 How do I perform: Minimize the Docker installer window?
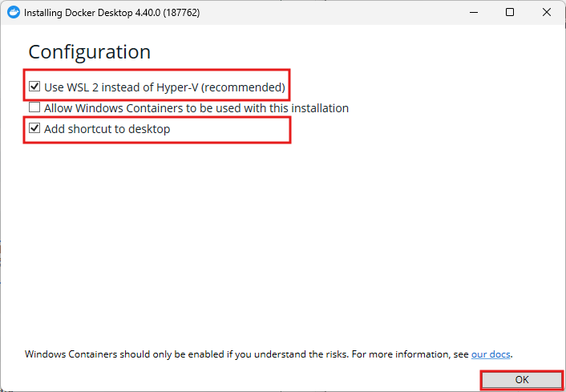[x=474, y=12]
